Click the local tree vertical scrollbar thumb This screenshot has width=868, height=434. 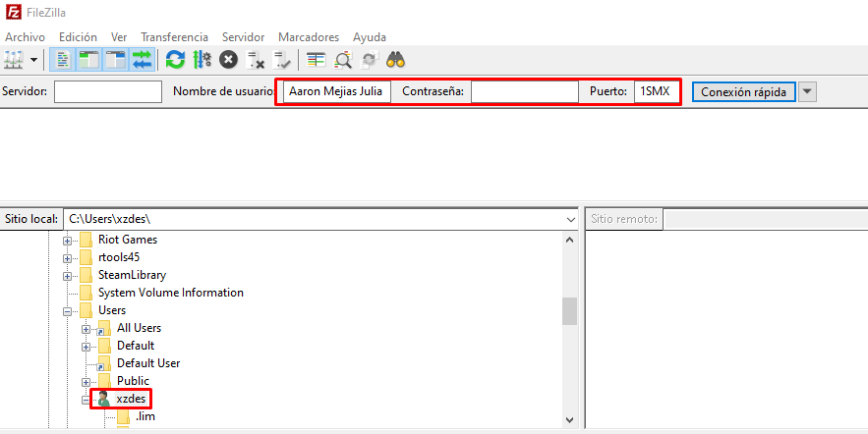(569, 310)
